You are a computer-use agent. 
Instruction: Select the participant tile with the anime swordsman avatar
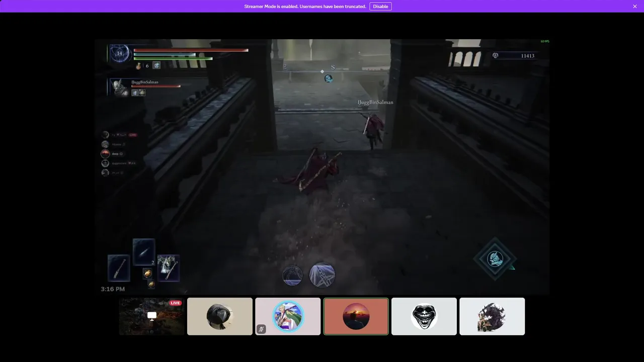click(x=288, y=316)
